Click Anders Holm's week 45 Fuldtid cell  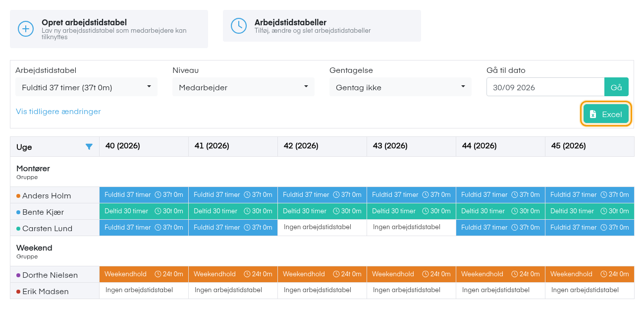coord(590,195)
